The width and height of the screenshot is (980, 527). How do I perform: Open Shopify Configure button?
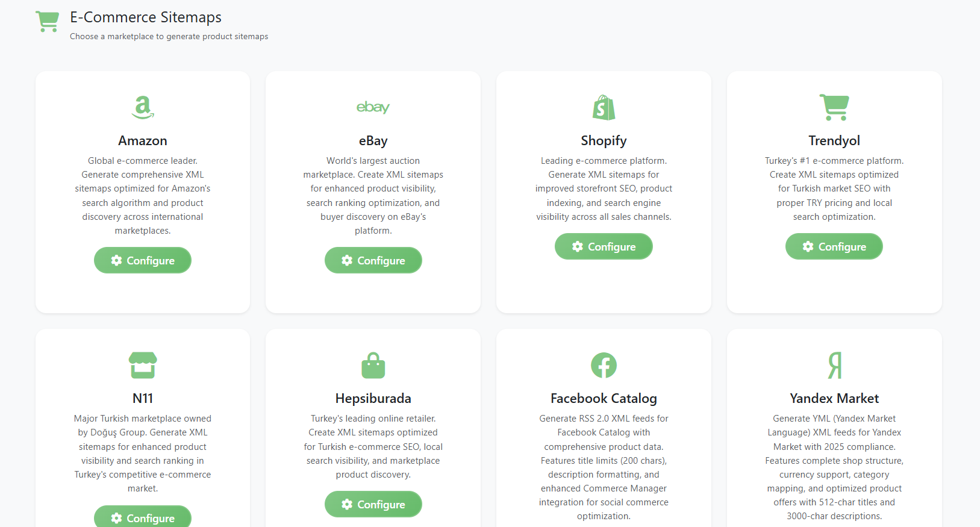pos(604,246)
